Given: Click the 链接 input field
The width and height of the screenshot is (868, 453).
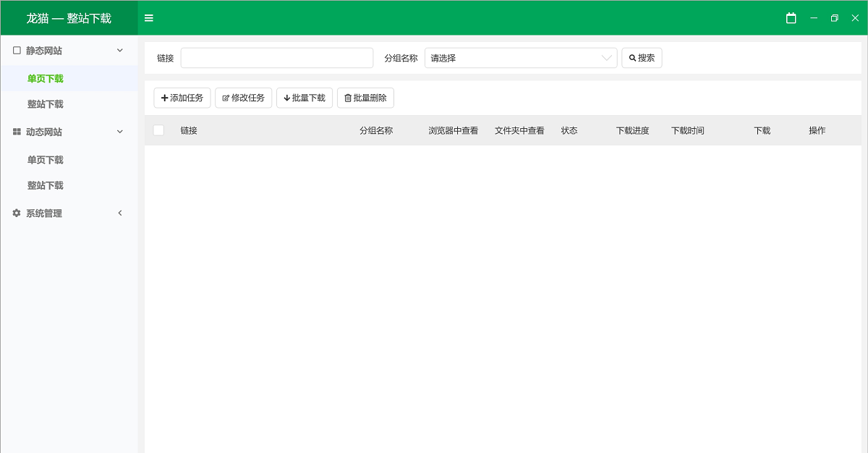Looking at the screenshot, I should click(x=277, y=58).
